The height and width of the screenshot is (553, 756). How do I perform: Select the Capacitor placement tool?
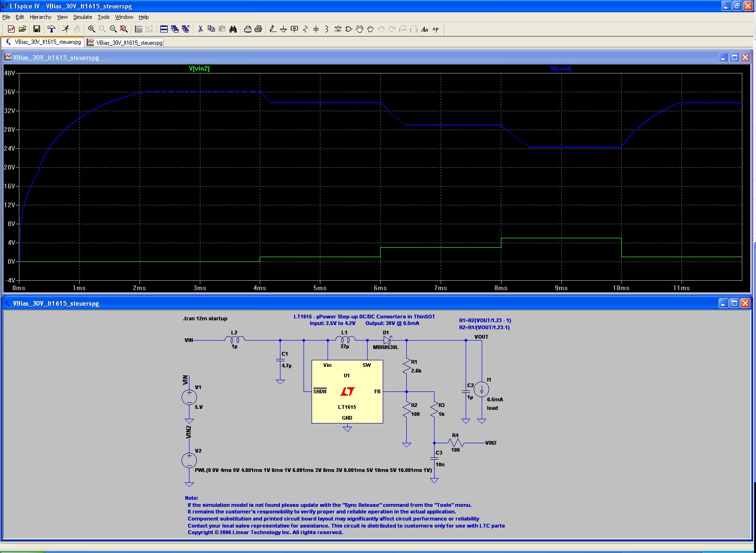coord(316,29)
